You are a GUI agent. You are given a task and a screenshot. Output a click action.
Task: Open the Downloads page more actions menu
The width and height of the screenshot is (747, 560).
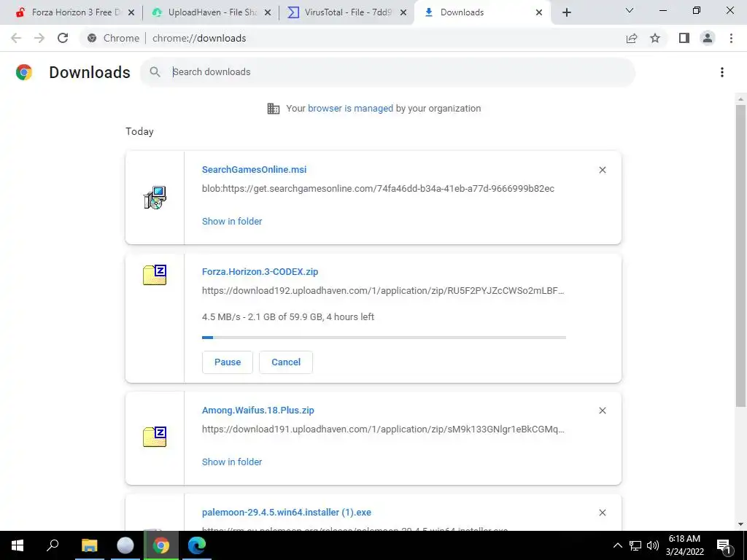722,72
